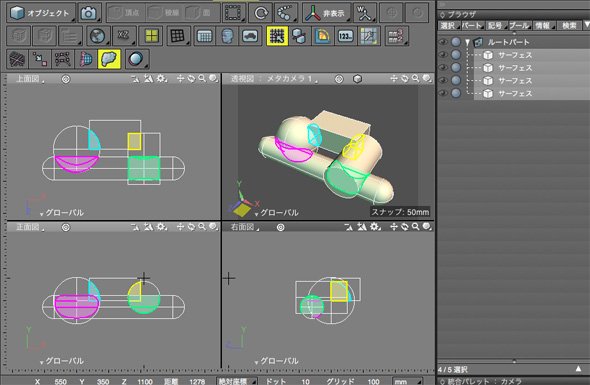The image size is (590, 385).
Task: Open the パート menu in browser
Action: click(473, 26)
